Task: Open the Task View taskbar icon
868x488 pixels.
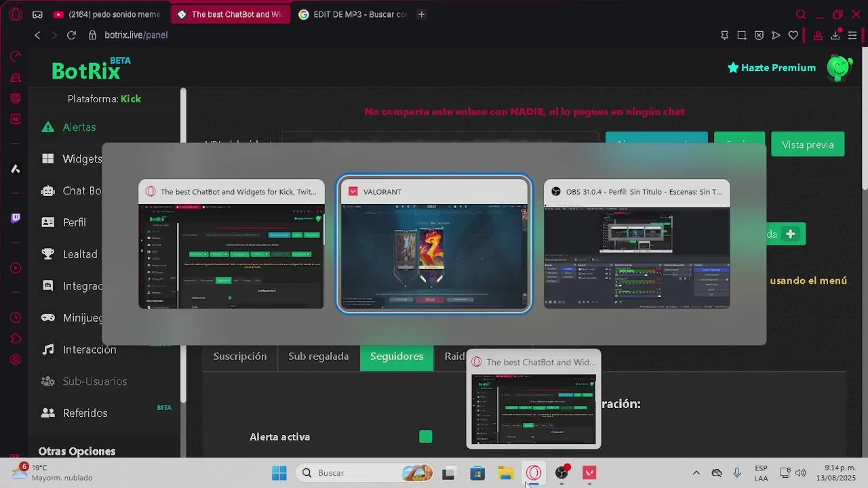Action: pyautogui.click(x=448, y=473)
